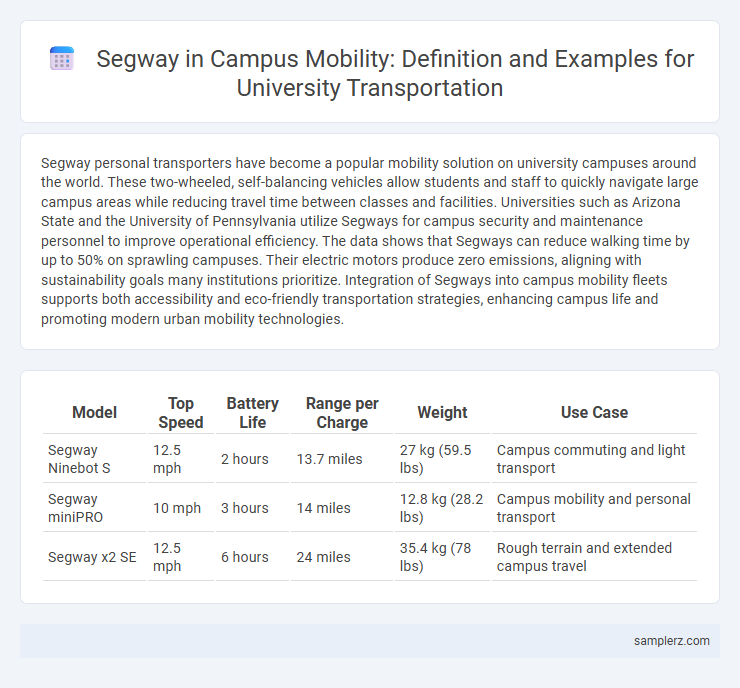The height and width of the screenshot is (688, 740).
Task: Click the '6 hours' battery life cell
Action: (252, 557)
